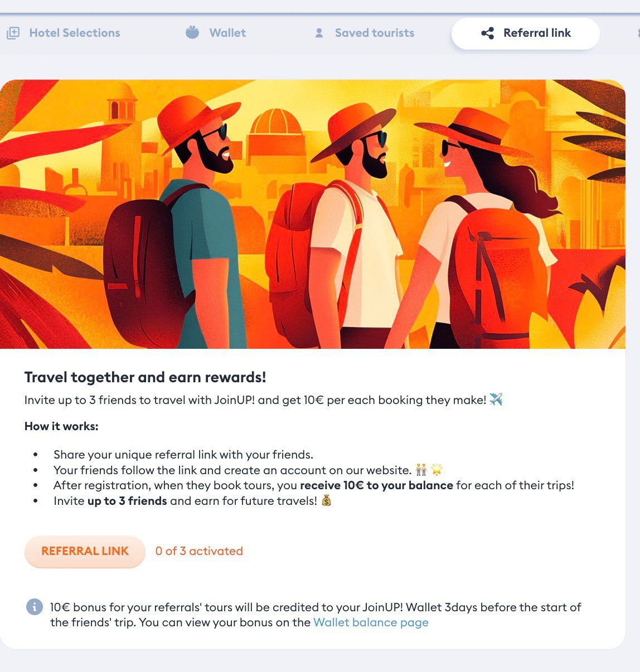Click the "Travel together and earn rewards!" heading

point(145,377)
